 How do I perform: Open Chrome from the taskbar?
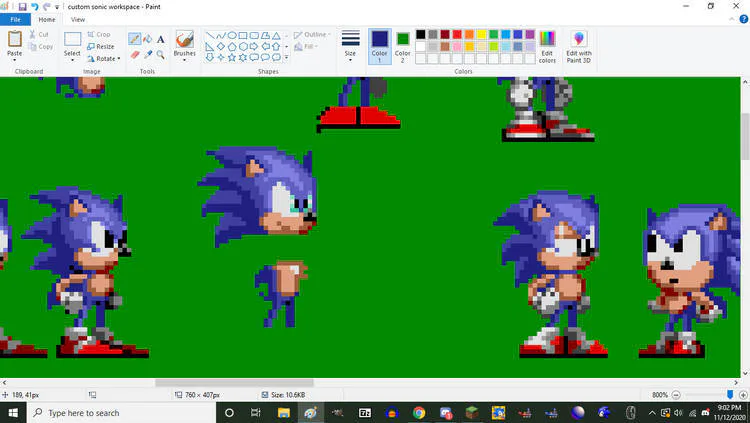(x=419, y=412)
